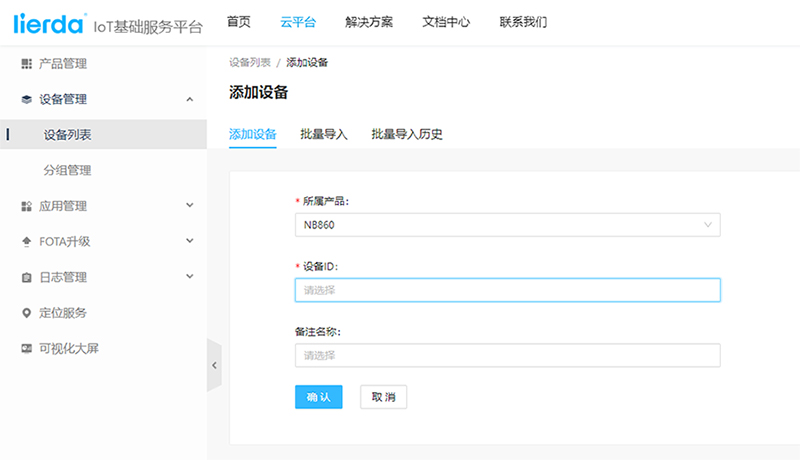Screen dimensions: 800x460
Task: Click the lierda logo
Action: tap(48, 23)
